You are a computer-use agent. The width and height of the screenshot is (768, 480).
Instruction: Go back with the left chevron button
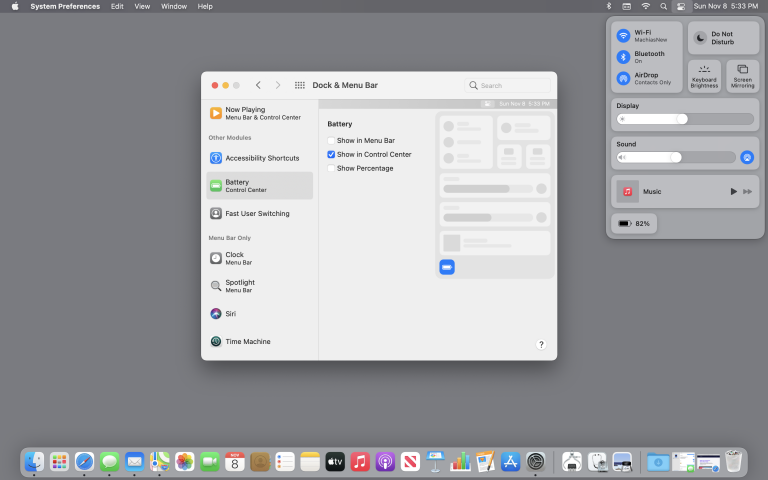click(x=258, y=86)
